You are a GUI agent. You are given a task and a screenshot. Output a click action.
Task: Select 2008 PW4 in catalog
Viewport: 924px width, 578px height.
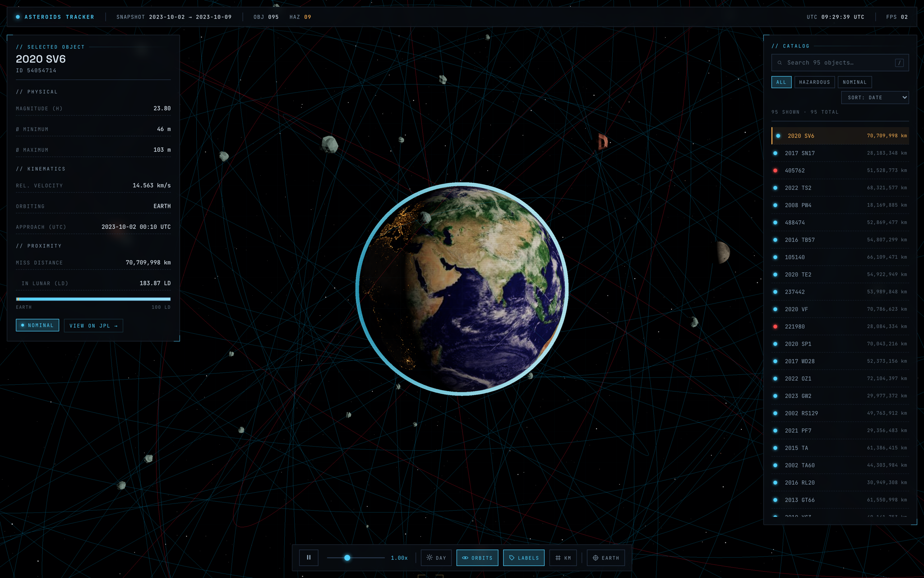pyautogui.click(x=840, y=205)
